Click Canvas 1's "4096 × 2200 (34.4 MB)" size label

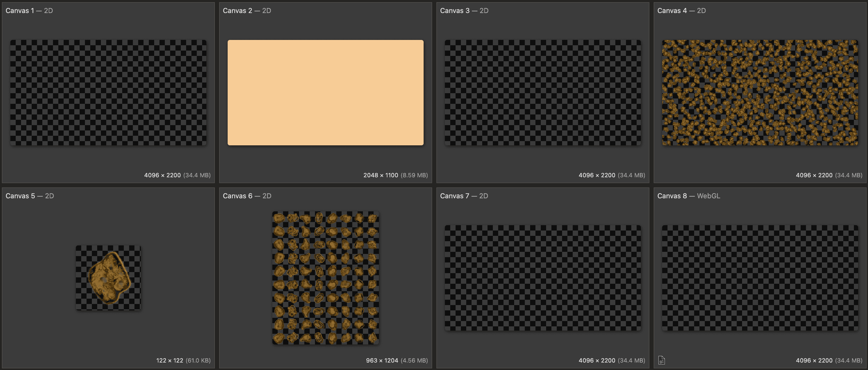(177, 175)
